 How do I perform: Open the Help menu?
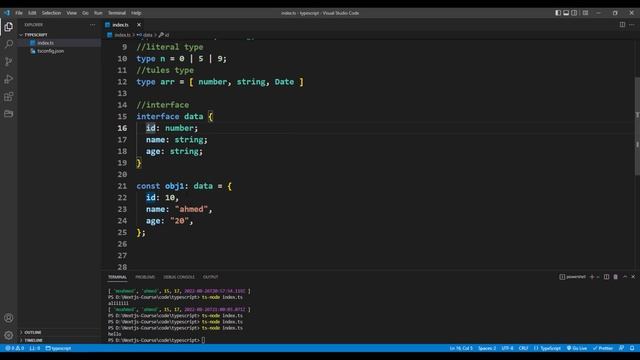point(136,13)
